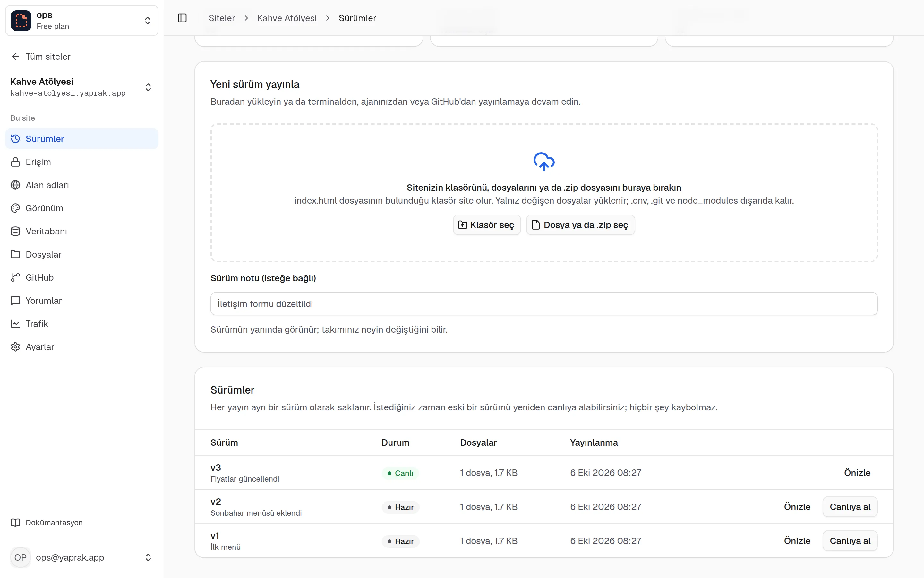Open Veritabanı in the sidebar
The image size is (924, 578).
click(82, 231)
